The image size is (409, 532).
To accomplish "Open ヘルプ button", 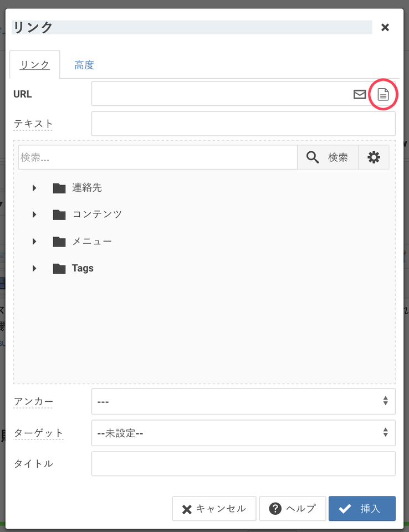I will click(x=292, y=509).
